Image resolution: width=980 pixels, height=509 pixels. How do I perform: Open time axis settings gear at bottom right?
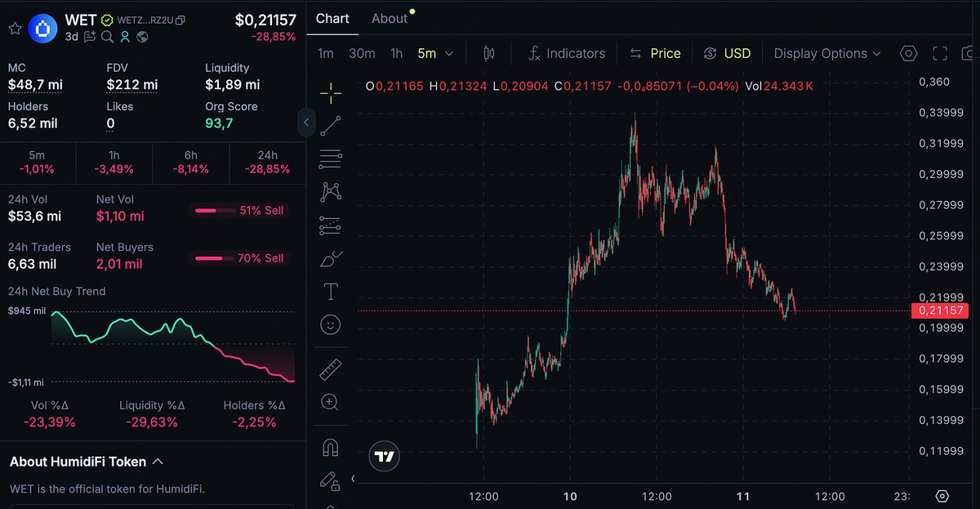[x=942, y=497]
